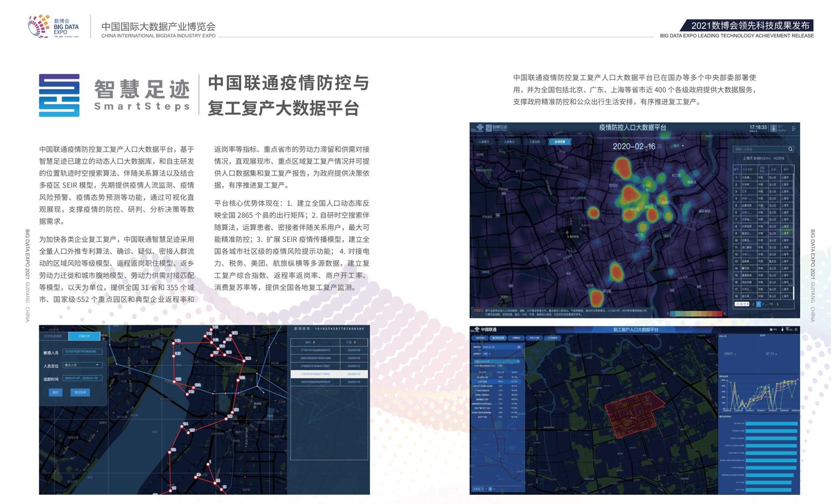Screen dimensions: 831x504
Task: Open the 上海市 city dropdown
Action: pyautogui.click(x=677, y=146)
